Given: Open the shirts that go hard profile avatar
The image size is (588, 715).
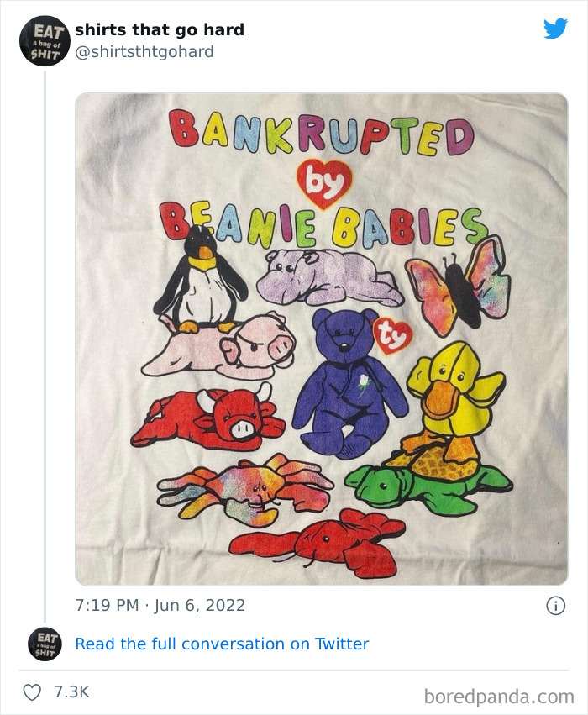Looking at the screenshot, I should pos(45,41).
